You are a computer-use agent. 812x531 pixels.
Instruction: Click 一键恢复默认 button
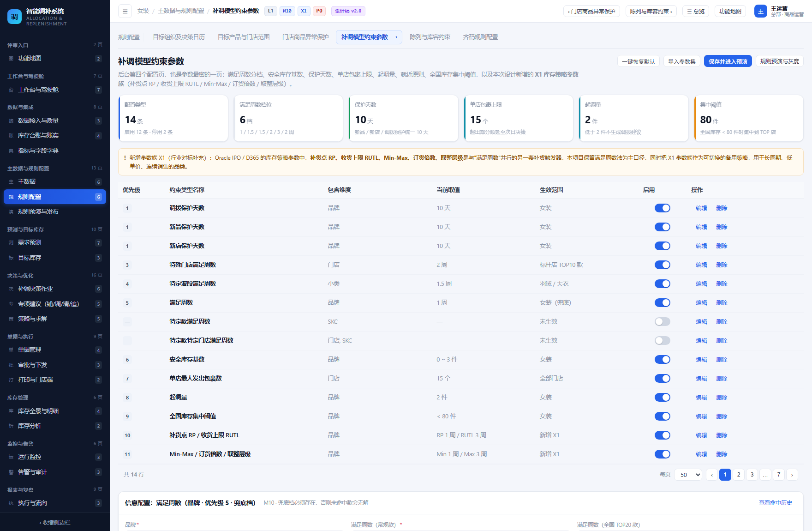tap(639, 61)
